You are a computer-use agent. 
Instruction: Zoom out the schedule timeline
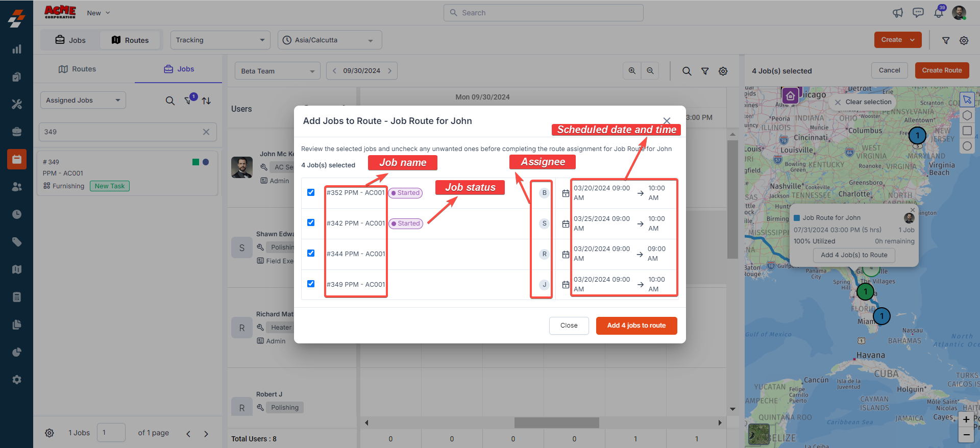click(650, 71)
